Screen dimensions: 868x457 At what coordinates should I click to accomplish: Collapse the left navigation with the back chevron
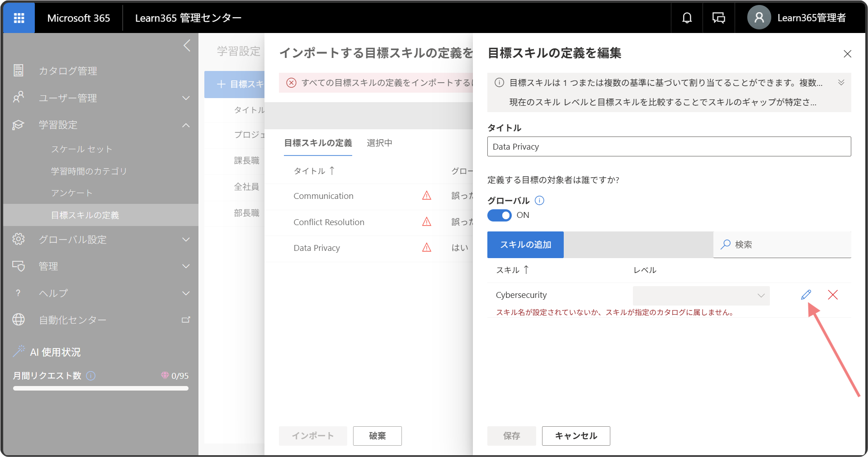(x=187, y=45)
